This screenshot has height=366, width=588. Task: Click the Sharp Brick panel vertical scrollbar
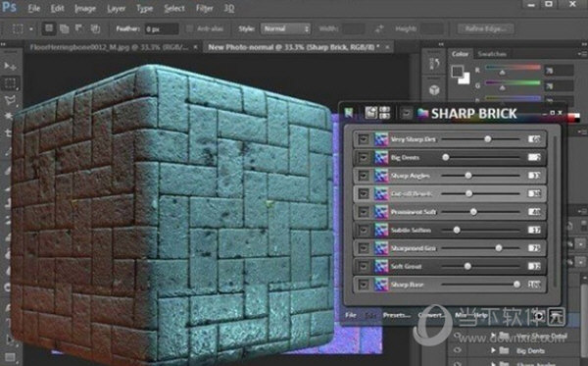click(555, 210)
